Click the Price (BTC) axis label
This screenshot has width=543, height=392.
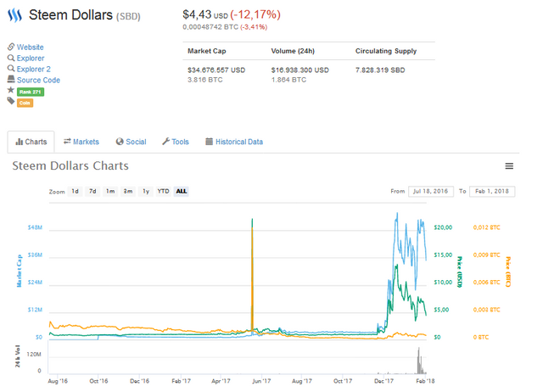(x=508, y=272)
